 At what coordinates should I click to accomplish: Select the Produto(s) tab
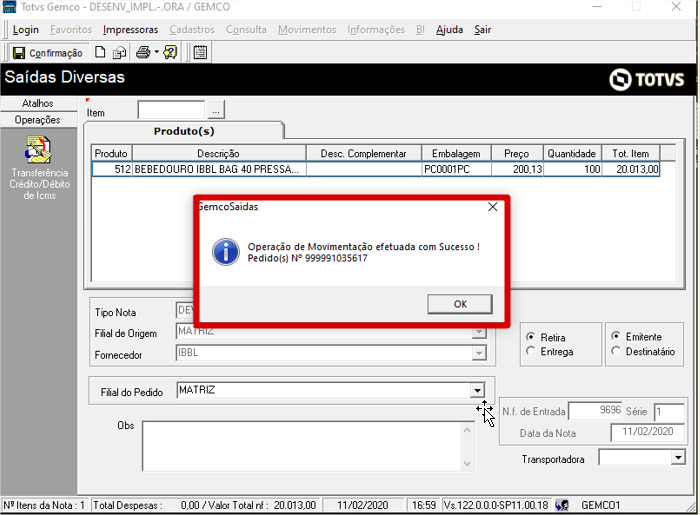click(184, 131)
